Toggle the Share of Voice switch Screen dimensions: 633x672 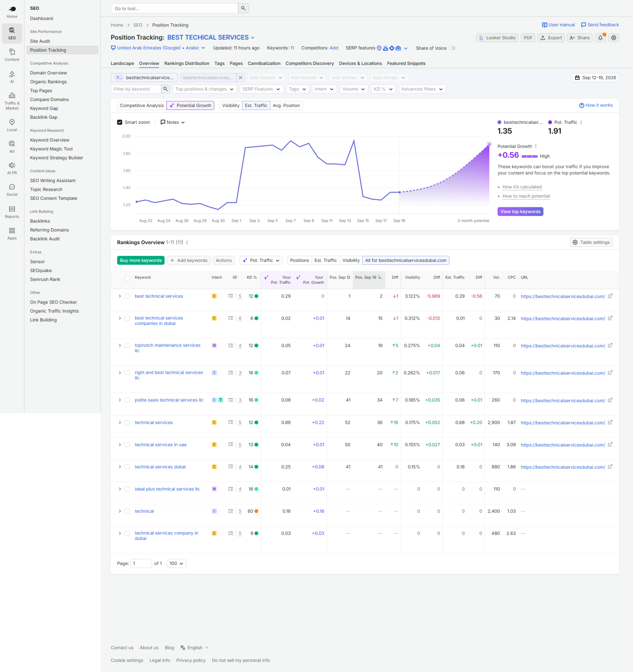coord(452,48)
